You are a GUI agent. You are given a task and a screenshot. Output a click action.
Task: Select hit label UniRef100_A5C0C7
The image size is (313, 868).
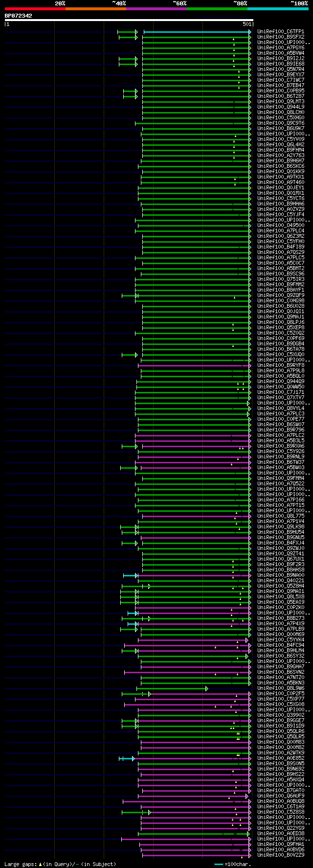click(x=281, y=263)
